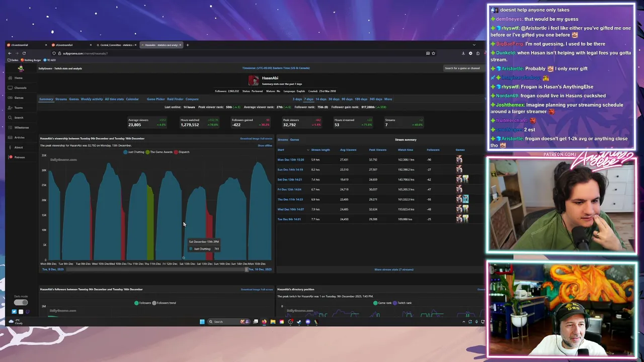Go back in browser history
The width and height of the screenshot is (644, 362).
tap(10, 53)
